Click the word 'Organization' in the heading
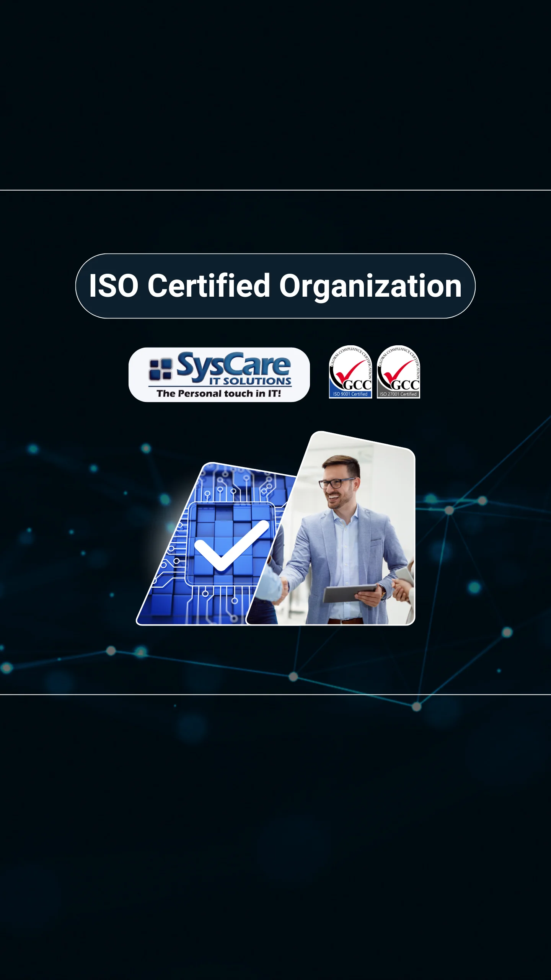 (x=370, y=286)
